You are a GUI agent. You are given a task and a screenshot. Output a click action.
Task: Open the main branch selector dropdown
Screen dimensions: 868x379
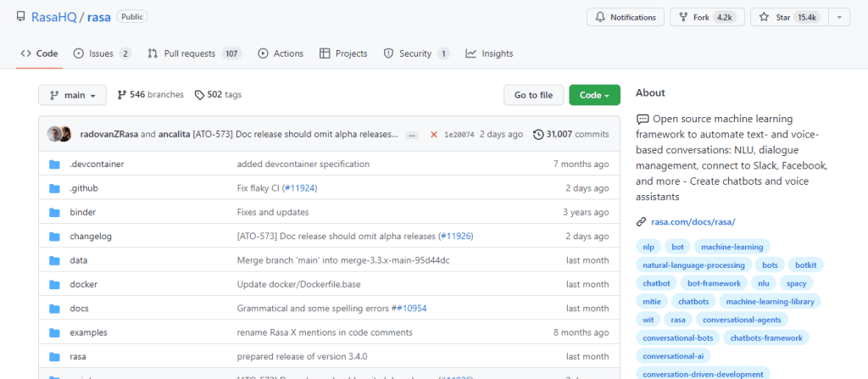[x=72, y=95]
